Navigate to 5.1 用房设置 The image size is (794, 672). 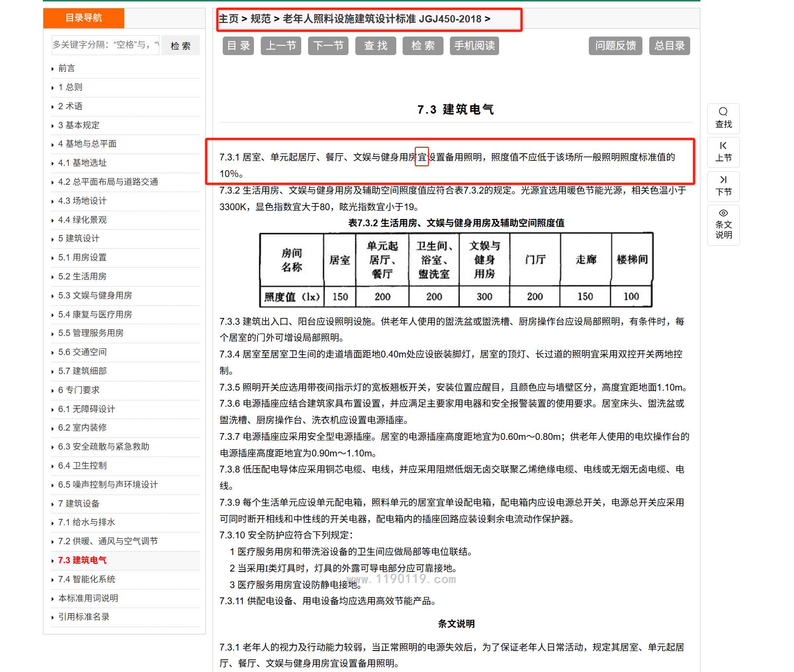82,257
